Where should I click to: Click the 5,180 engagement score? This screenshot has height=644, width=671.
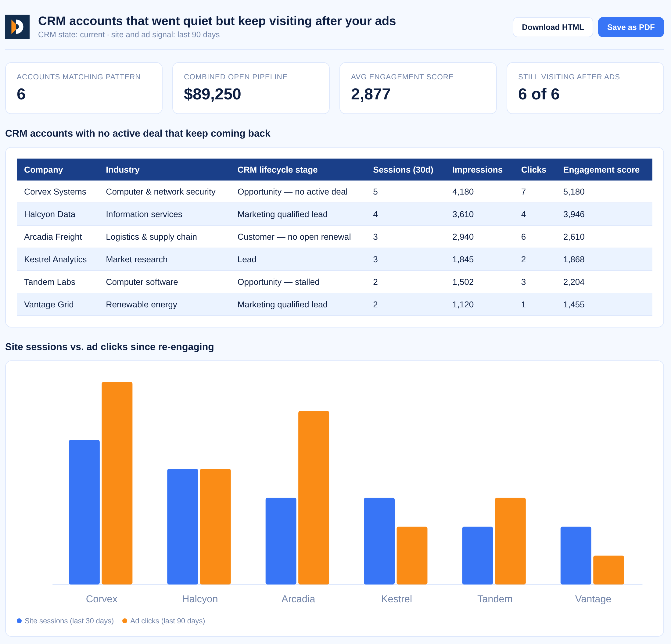[x=574, y=191]
